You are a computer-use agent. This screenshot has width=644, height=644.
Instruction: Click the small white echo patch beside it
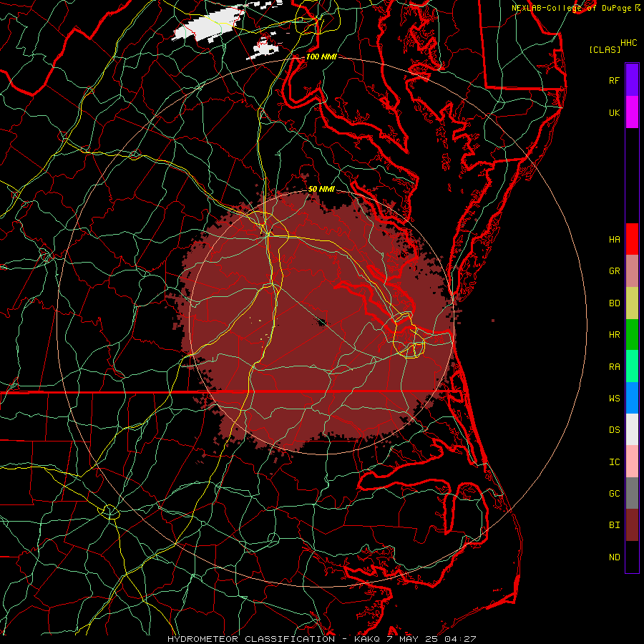(265, 49)
